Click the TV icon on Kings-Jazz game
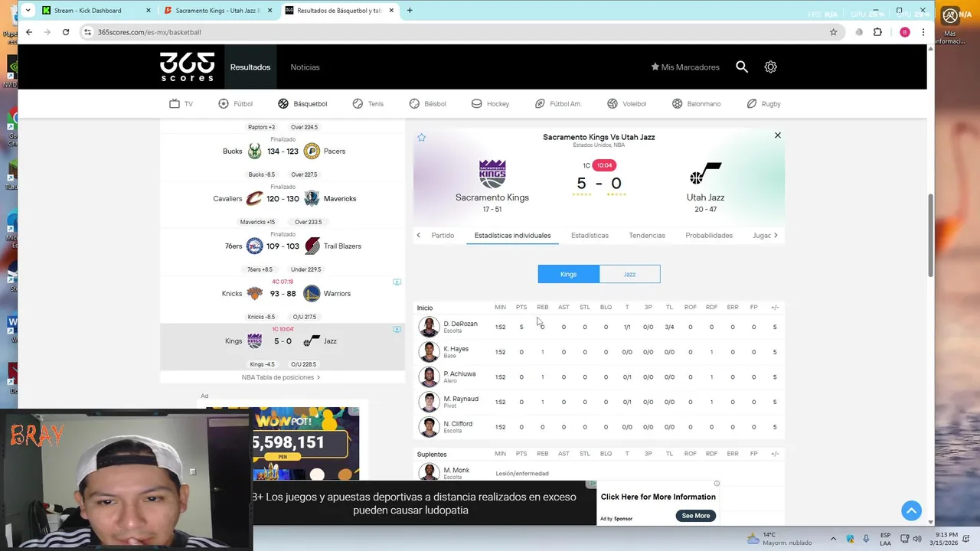Viewport: 980px width, 551px height. pyautogui.click(x=397, y=330)
